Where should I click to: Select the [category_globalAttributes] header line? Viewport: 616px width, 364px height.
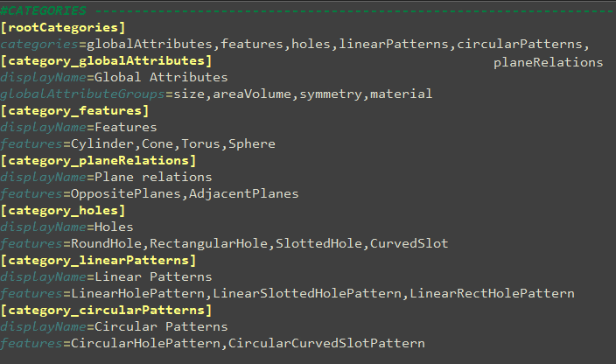[107, 60]
